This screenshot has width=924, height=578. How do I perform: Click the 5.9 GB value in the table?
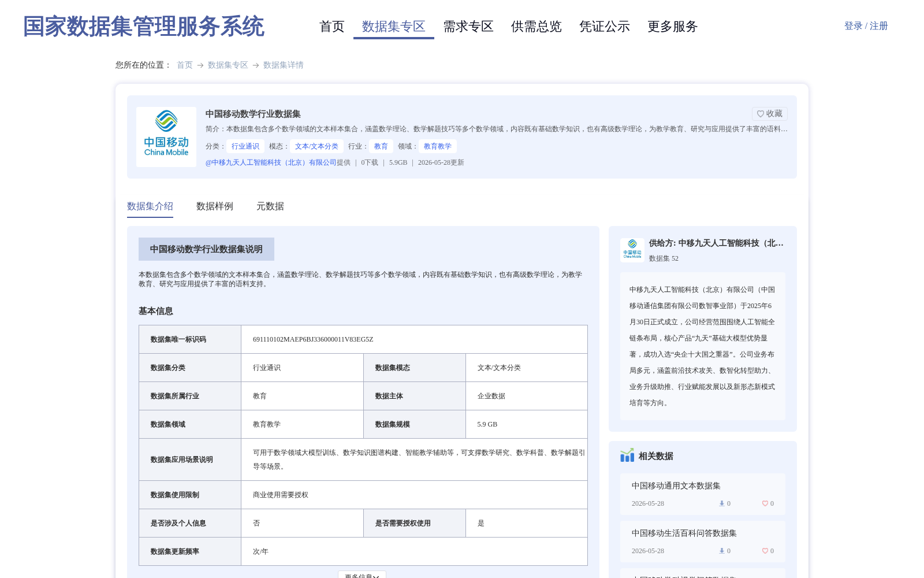click(487, 424)
